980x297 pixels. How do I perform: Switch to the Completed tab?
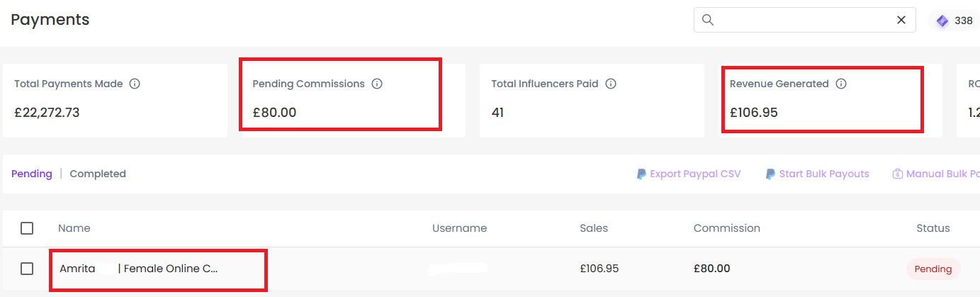click(98, 174)
